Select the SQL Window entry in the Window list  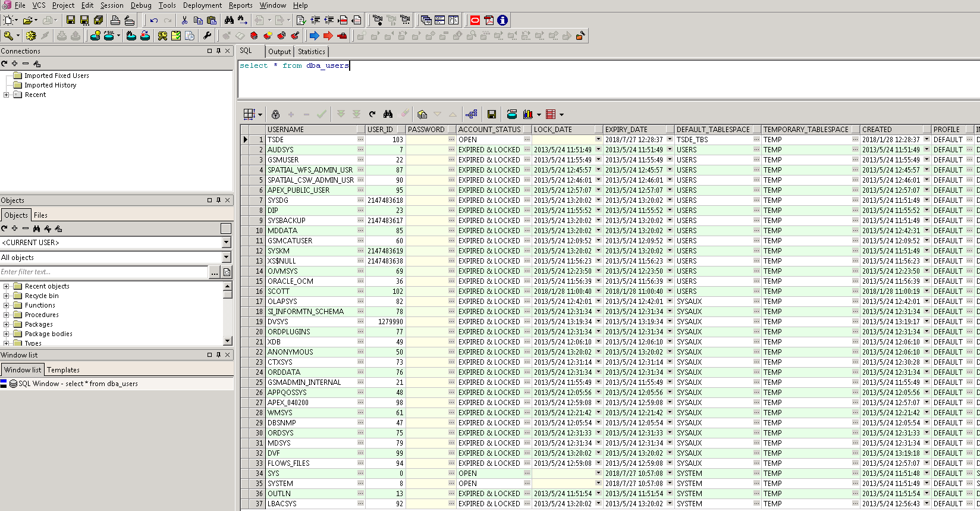coord(78,384)
